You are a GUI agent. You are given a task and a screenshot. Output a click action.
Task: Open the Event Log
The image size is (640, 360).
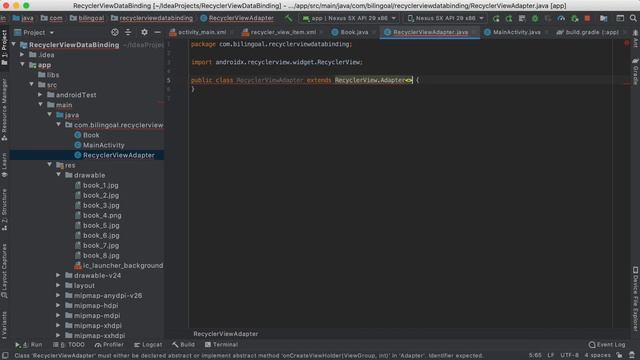coord(607,345)
